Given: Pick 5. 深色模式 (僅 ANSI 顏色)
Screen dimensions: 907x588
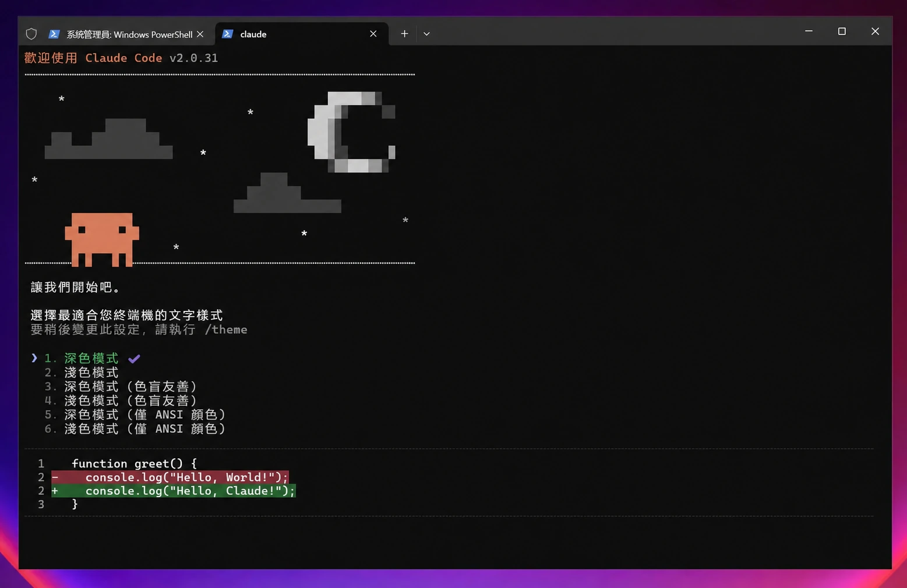Looking at the screenshot, I should coord(135,415).
